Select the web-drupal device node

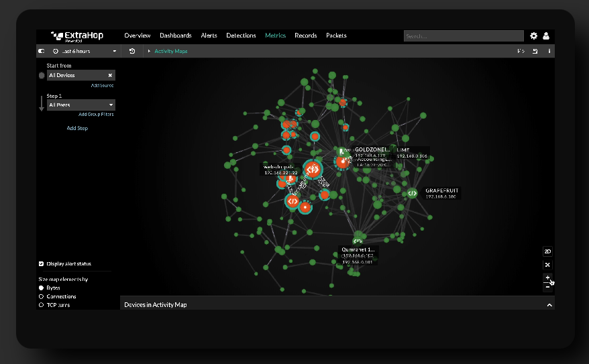pos(313,169)
